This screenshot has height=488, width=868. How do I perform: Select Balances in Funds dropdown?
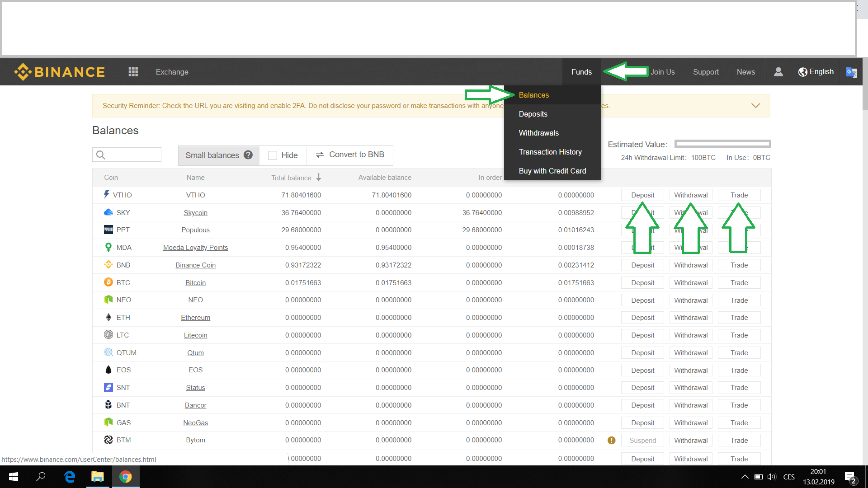pyautogui.click(x=552, y=95)
